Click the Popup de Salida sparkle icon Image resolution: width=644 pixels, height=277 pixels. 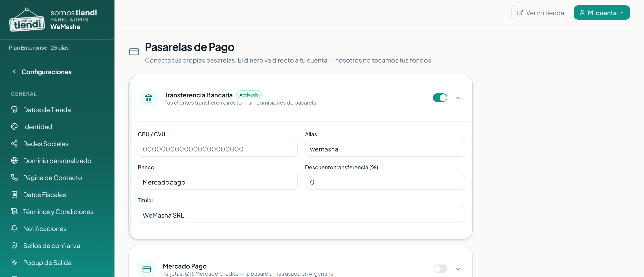(x=14, y=262)
